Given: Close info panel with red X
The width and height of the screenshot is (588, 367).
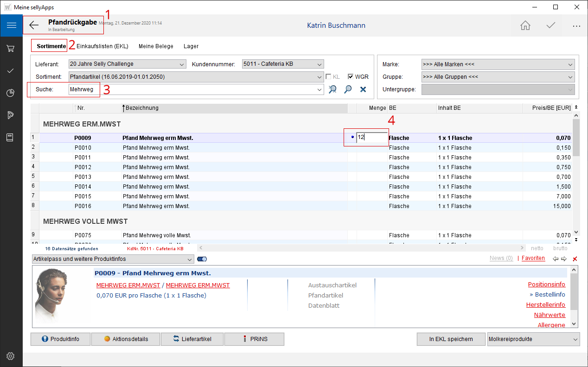Looking at the screenshot, I should pyautogui.click(x=575, y=259).
